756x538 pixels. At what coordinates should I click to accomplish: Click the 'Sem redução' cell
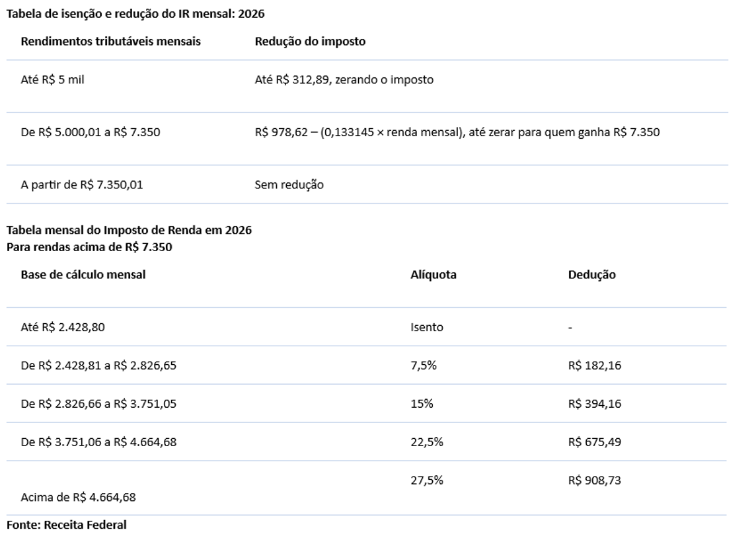click(x=289, y=185)
